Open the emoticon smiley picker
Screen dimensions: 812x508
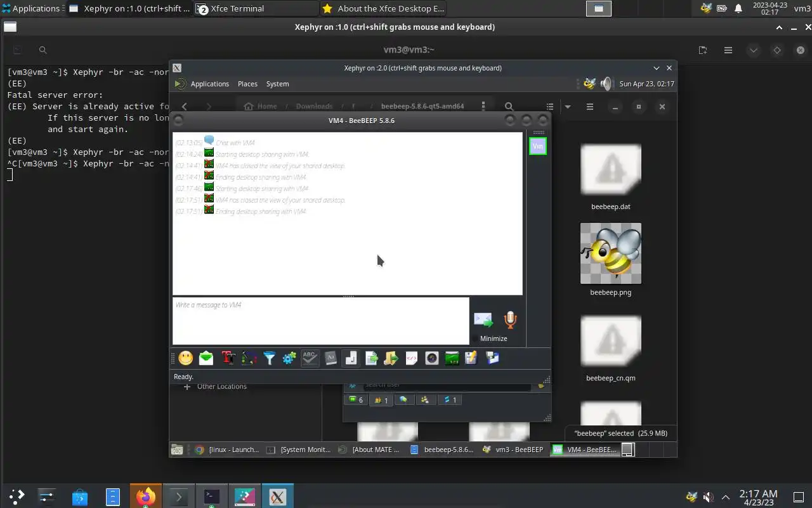pyautogui.click(x=186, y=358)
